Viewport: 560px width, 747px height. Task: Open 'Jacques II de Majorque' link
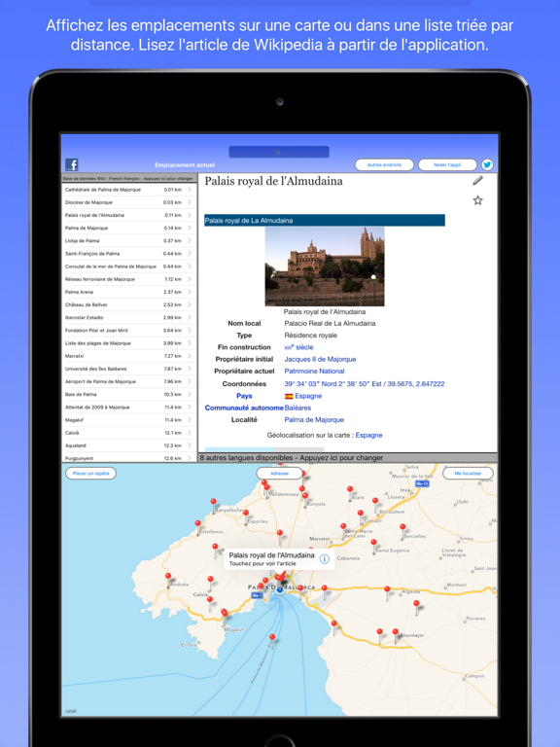(320, 359)
